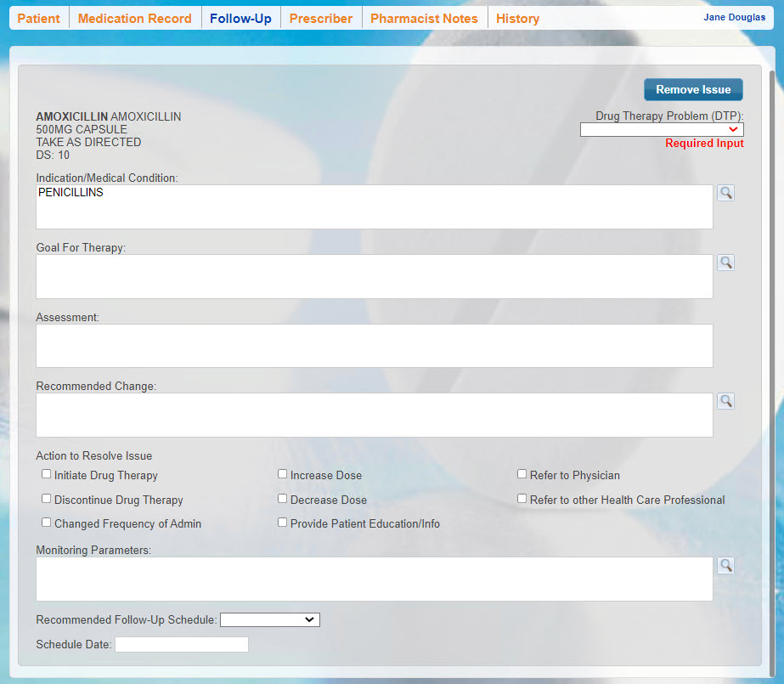Click the Remove Issue button
The width and height of the screenshot is (784, 684).
pyautogui.click(x=693, y=90)
